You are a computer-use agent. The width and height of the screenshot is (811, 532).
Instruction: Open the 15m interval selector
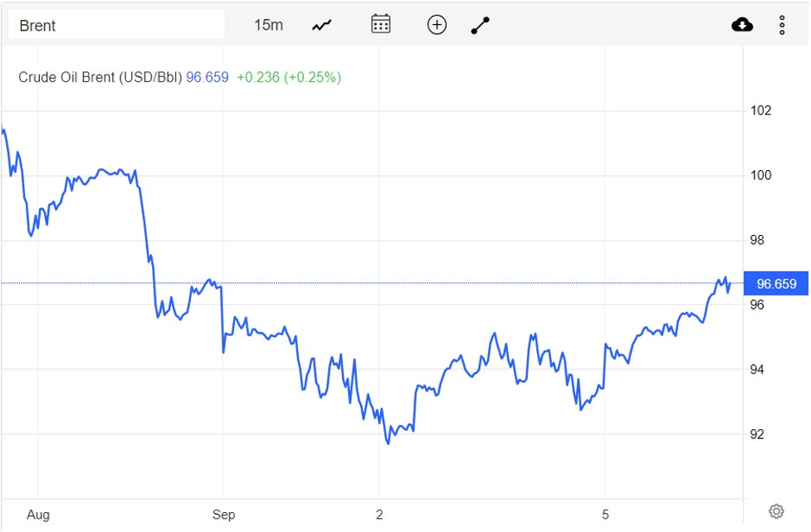pyautogui.click(x=268, y=24)
